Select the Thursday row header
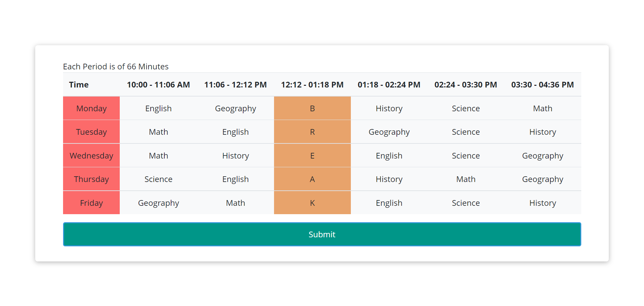Screen dimensions: 644x306 (x=91, y=179)
